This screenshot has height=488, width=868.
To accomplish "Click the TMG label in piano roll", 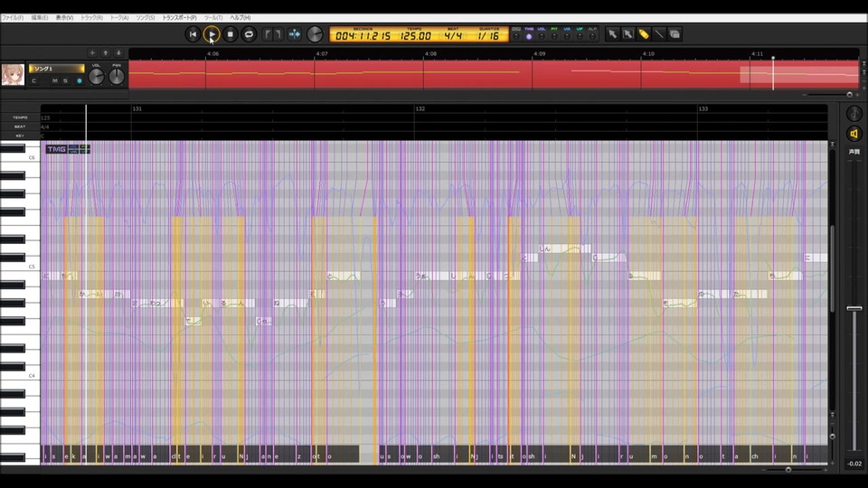I will coord(56,149).
